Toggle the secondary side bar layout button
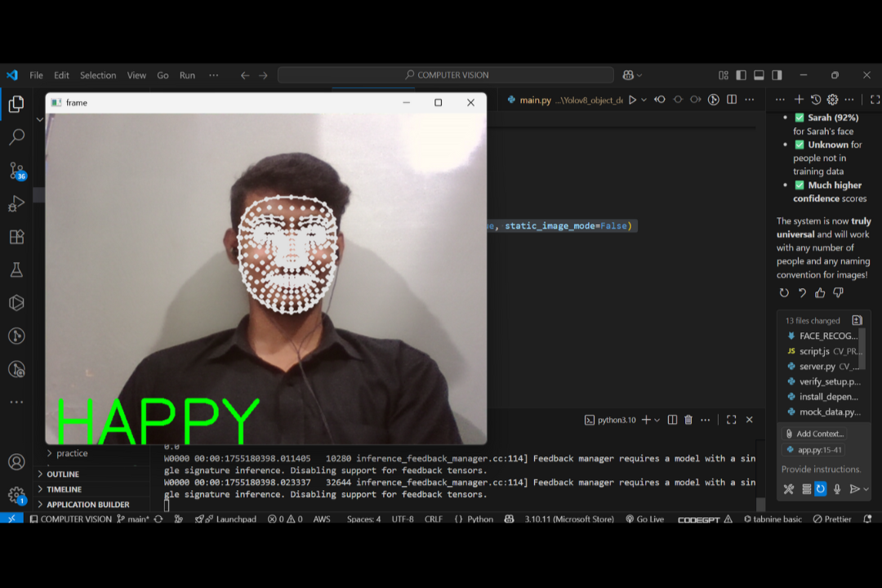882x588 pixels. pos(777,75)
